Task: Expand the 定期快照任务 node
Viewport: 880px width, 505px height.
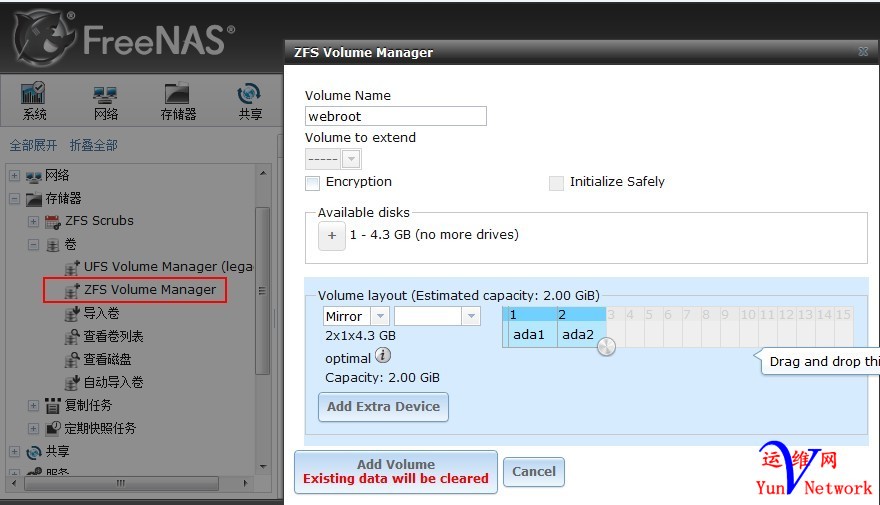Action: coord(33,428)
